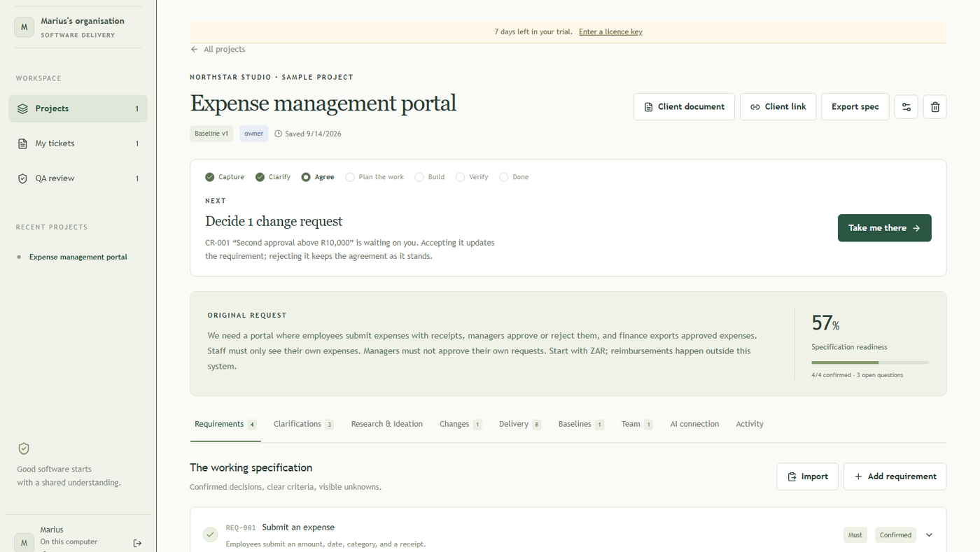
Task: Open Expense management portal under recent projects
Action: (78, 257)
